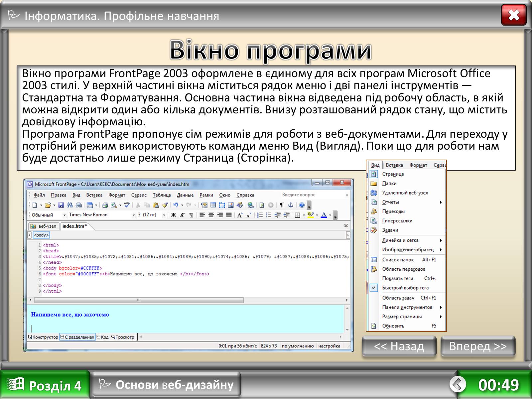Switch to 'С разделением' split view mode

pyautogui.click(x=77, y=337)
